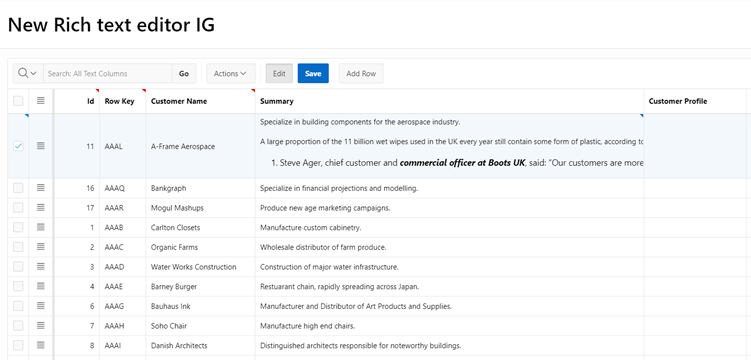
Task: Select the Danish Architects row checkbox
Action: (x=18, y=345)
